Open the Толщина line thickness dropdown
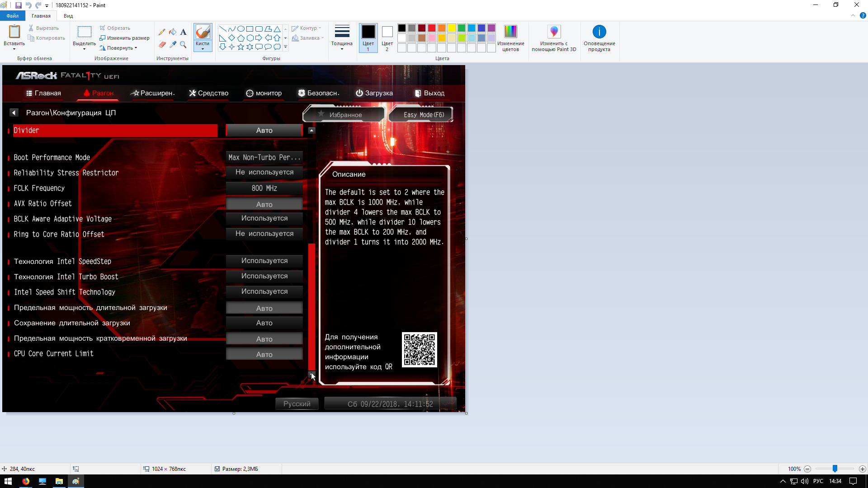 click(x=342, y=38)
